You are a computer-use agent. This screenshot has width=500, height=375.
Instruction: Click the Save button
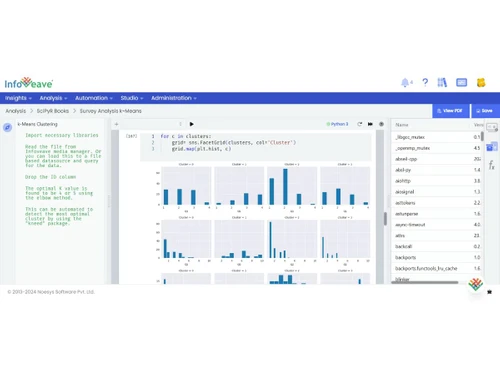[485, 111]
